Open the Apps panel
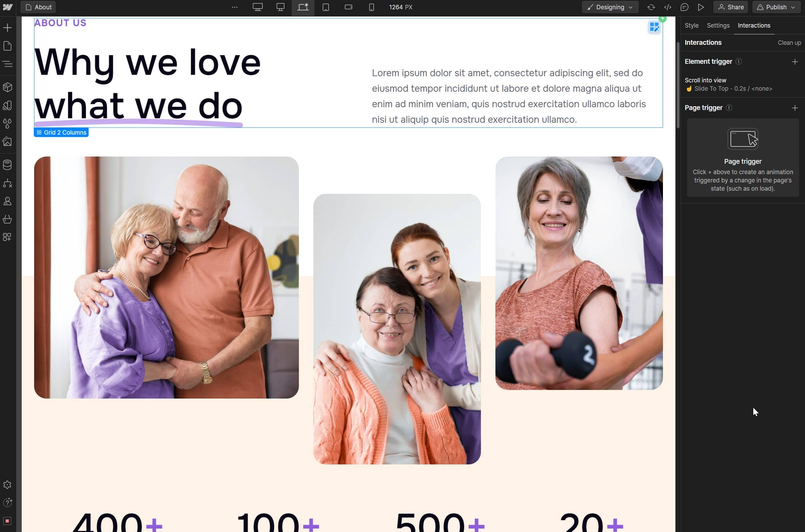 [x=8, y=237]
